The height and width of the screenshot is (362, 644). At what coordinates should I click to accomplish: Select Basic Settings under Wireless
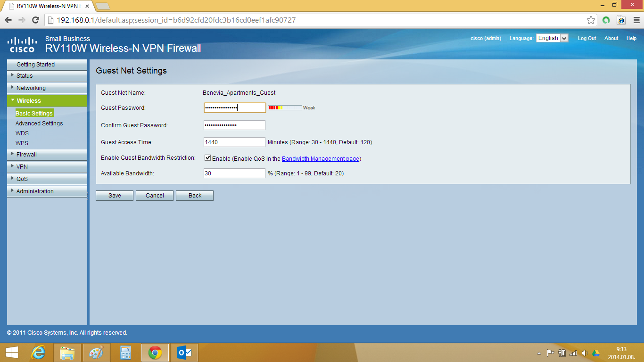pos(34,114)
